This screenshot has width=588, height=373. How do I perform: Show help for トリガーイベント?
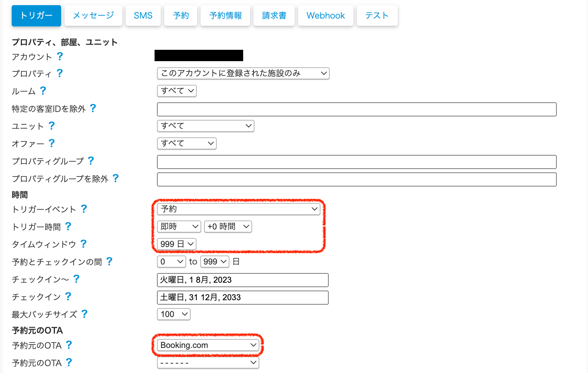click(84, 209)
